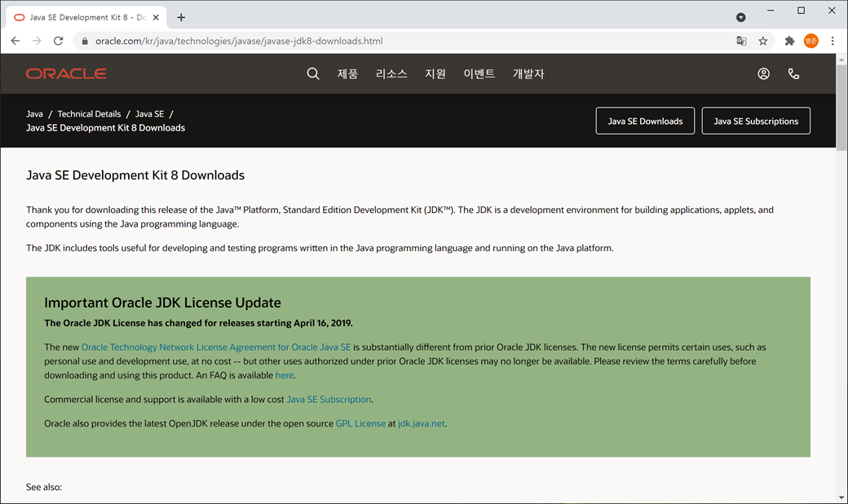This screenshot has height=504, width=848.
Task: Open the Oracle Technology Network License Agreement link
Action: (x=216, y=347)
